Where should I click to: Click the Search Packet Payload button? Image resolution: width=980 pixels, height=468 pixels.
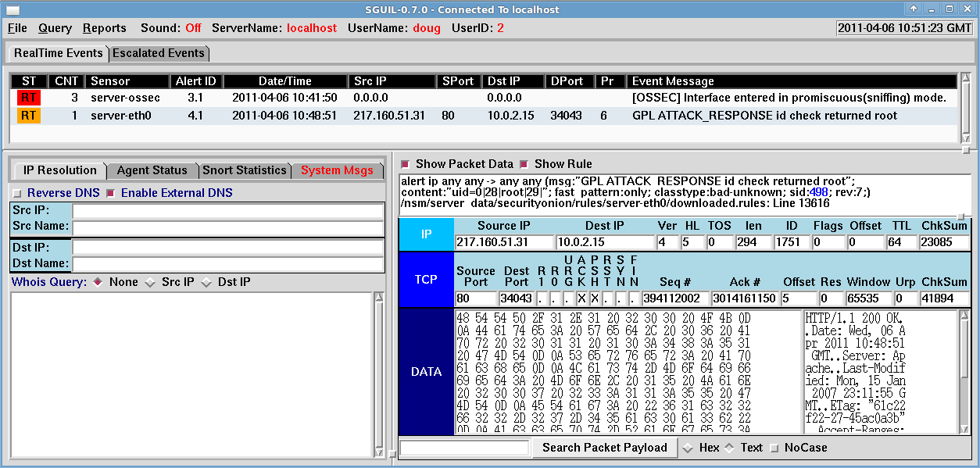tap(605, 448)
